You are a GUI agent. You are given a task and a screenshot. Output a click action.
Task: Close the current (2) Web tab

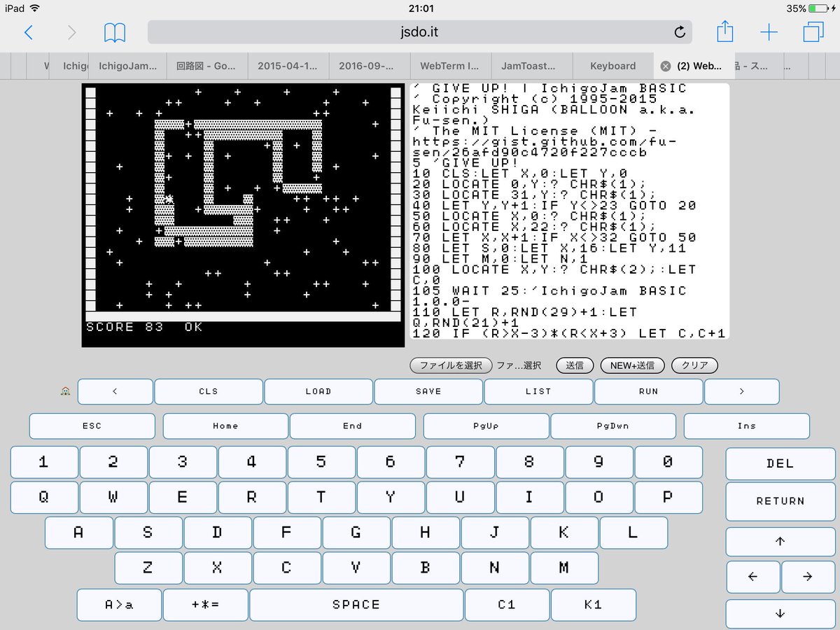point(666,66)
